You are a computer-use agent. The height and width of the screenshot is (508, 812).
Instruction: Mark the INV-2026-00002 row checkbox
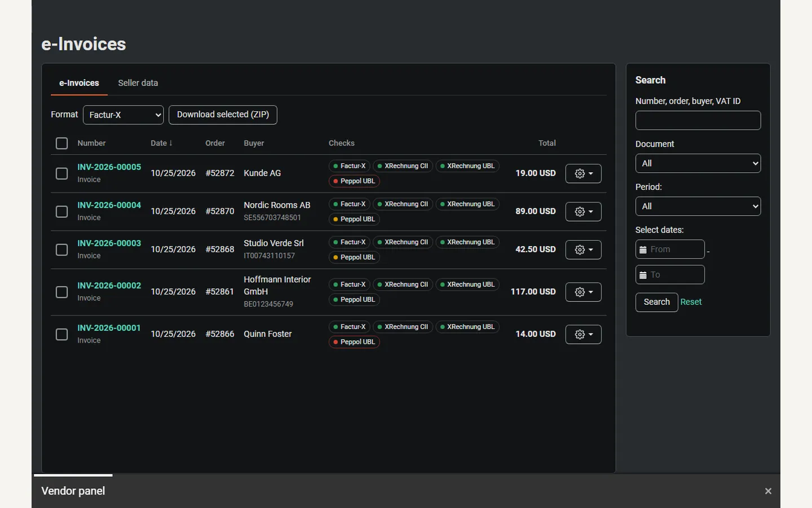(x=62, y=292)
